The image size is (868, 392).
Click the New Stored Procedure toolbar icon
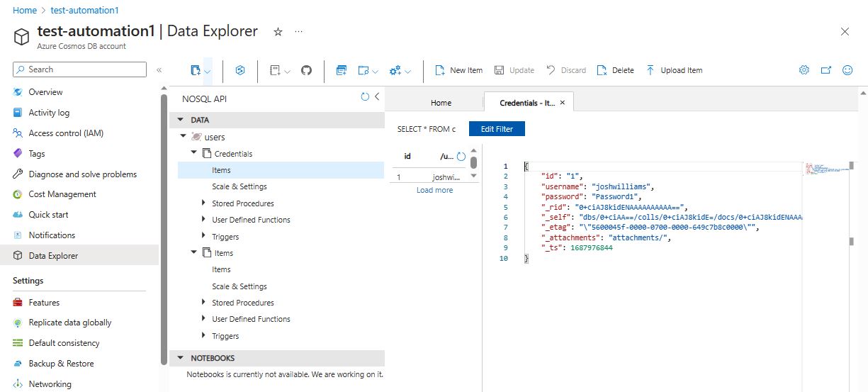[x=363, y=70]
